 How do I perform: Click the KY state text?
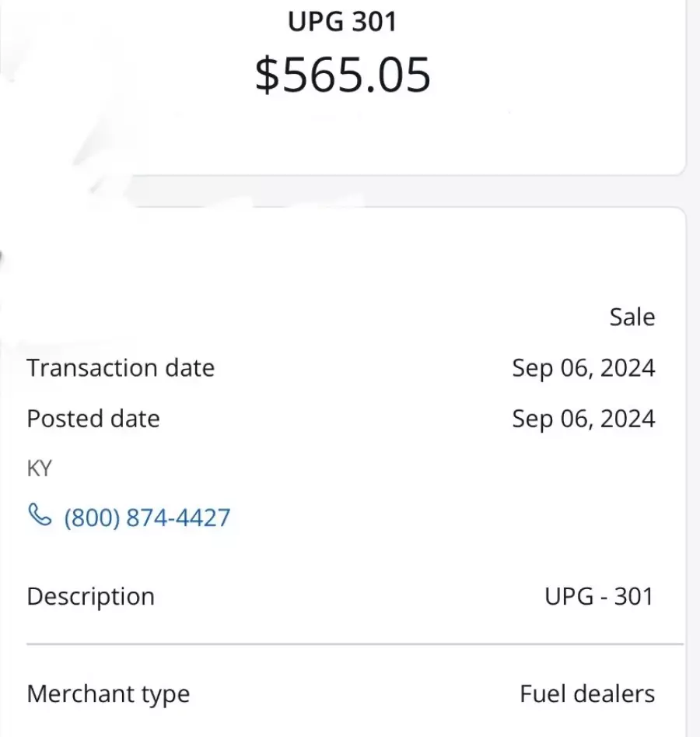[40, 469]
